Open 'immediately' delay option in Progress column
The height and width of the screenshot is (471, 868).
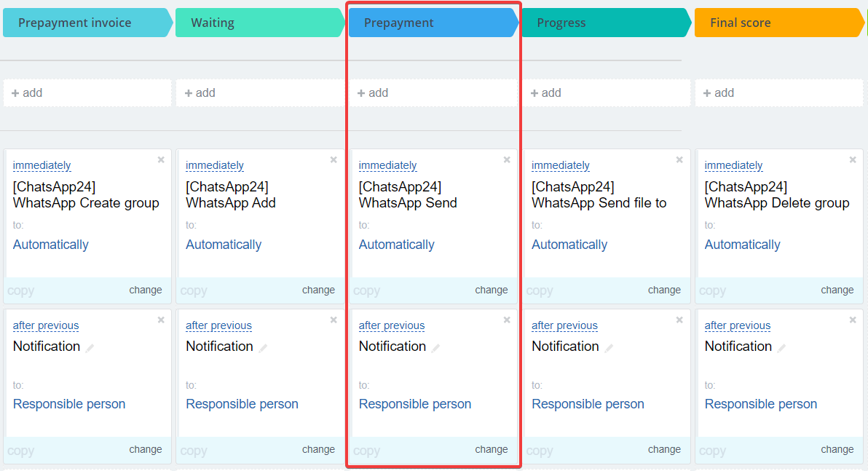(x=561, y=166)
